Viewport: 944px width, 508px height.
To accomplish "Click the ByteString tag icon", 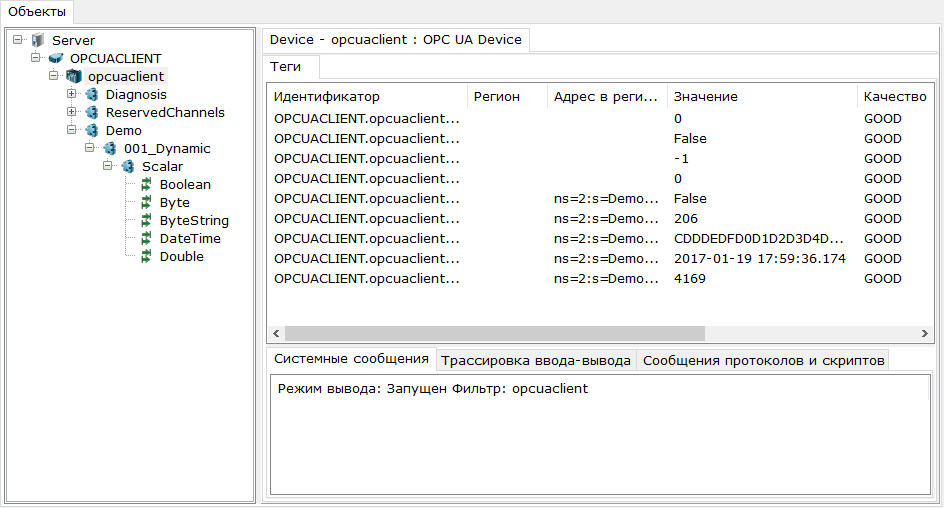I will point(146,221).
